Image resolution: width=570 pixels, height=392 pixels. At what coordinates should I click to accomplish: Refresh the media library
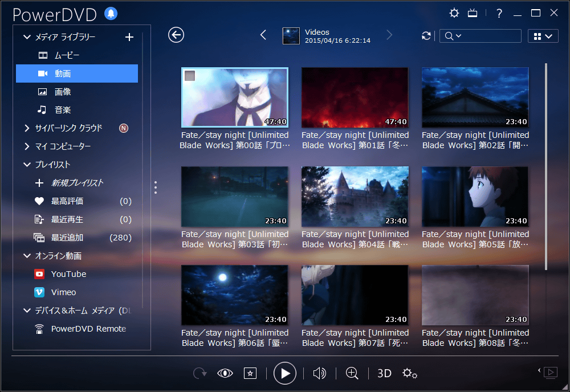(x=426, y=35)
